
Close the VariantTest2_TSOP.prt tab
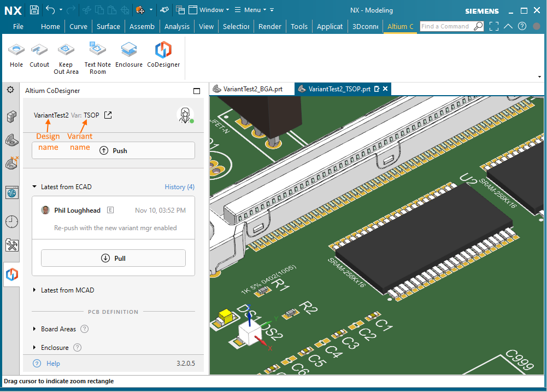[x=385, y=89]
